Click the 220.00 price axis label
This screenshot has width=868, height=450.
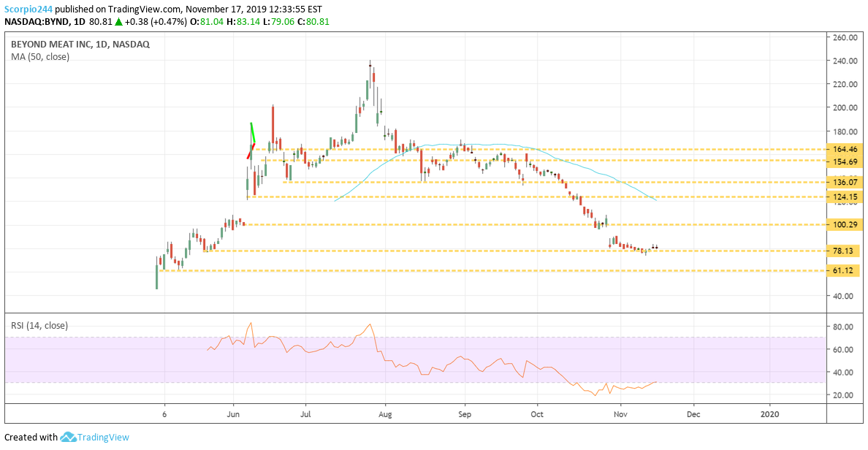[845, 84]
